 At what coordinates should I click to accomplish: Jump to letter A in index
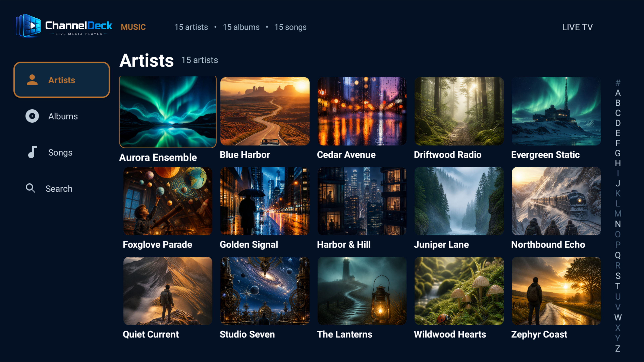(618, 93)
